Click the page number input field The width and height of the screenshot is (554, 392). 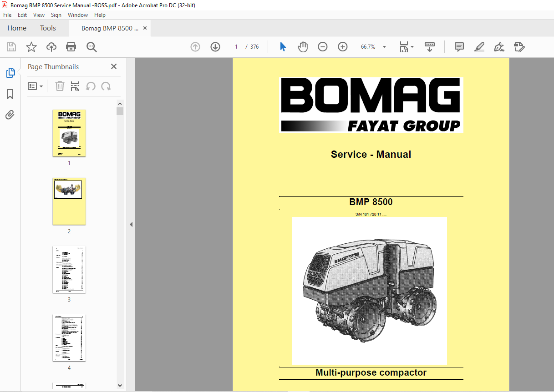pos(236,47)
